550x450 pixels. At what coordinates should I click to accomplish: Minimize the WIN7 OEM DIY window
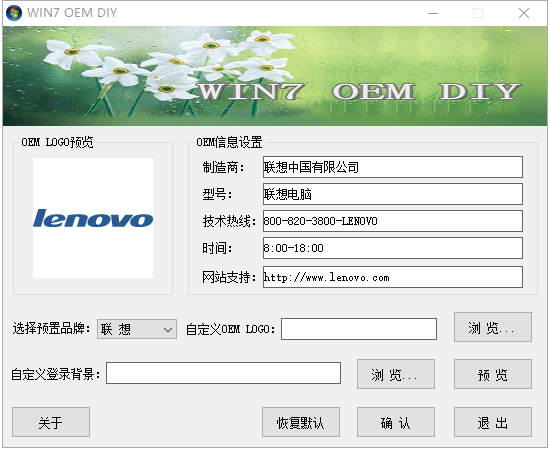coord(433,13)
